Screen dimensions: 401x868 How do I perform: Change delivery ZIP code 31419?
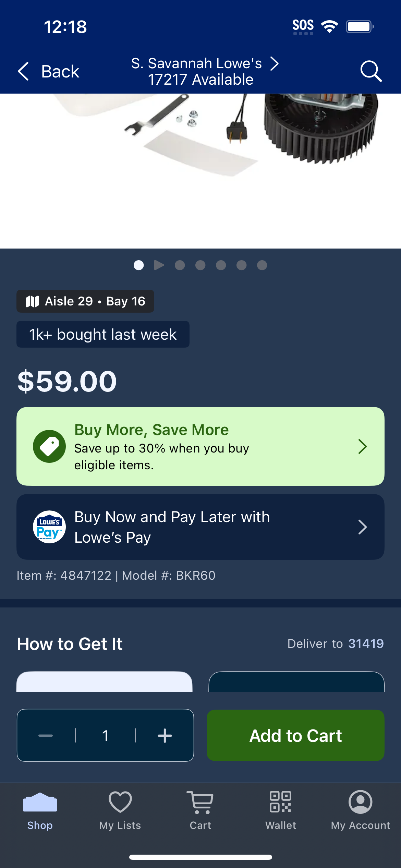pyautogui.click(x=366, y=643)
